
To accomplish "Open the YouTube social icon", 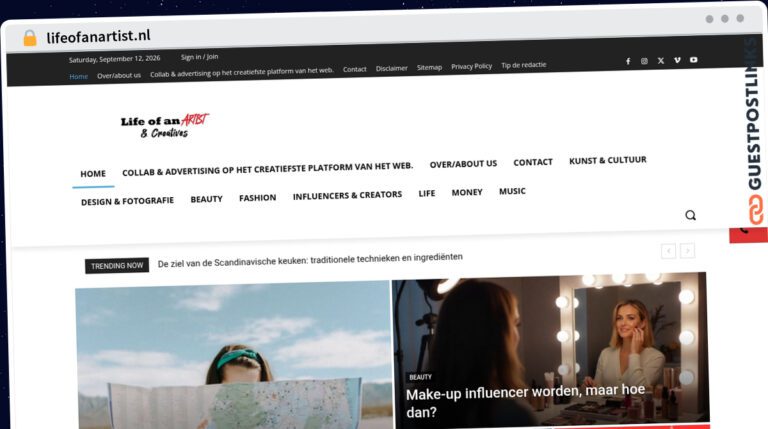I will tap(694, 60).
